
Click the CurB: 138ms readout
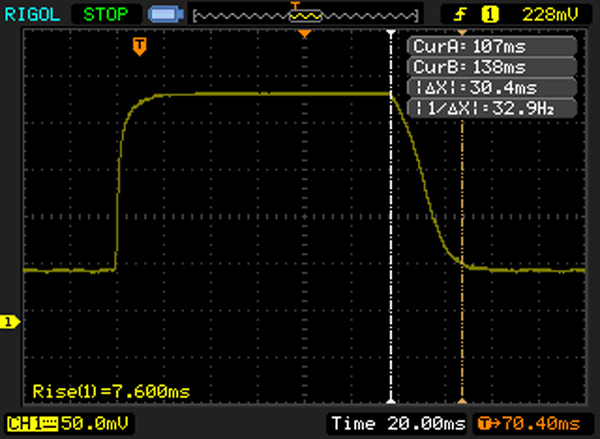point(492,67)
